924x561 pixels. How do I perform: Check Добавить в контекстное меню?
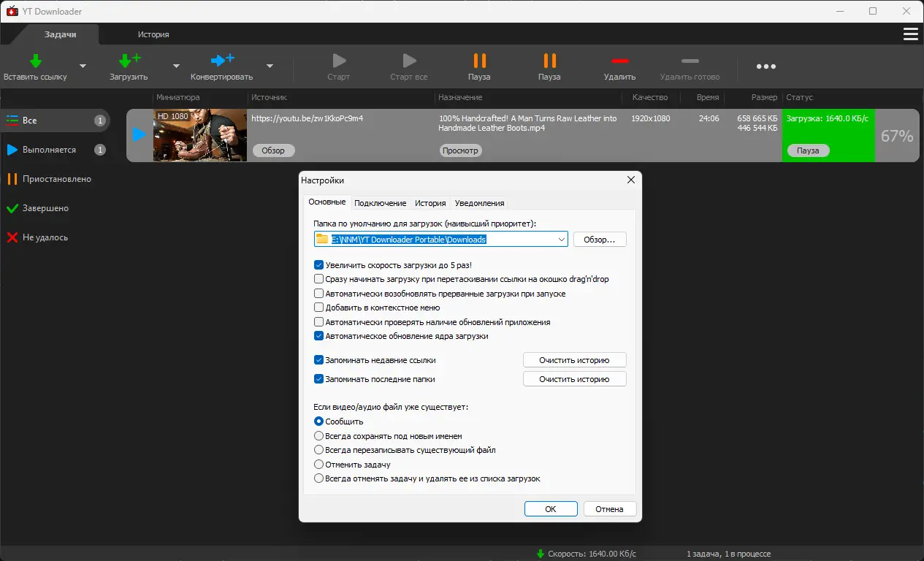[319, 308]
